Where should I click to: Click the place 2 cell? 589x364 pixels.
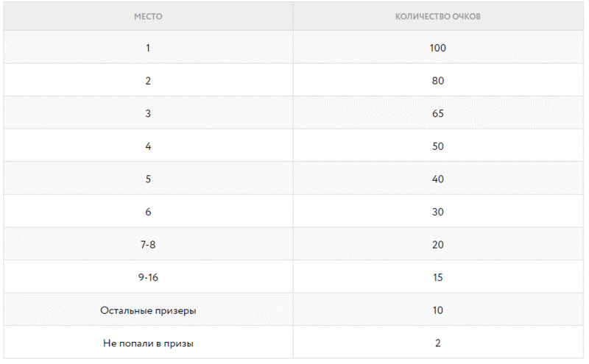[148, 80]
